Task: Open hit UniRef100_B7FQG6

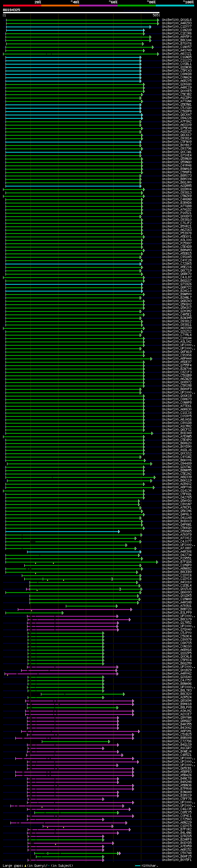Action: click(x=177, y=562)
